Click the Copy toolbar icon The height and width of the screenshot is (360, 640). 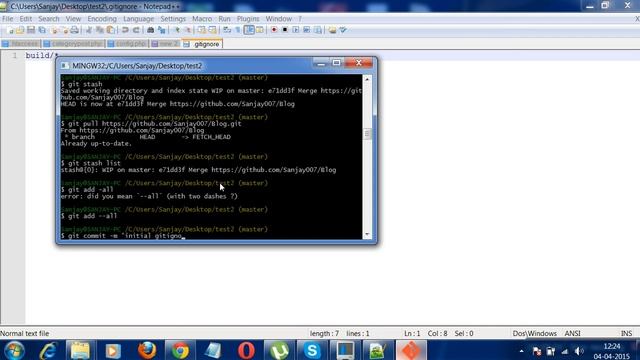coord(100,30)
